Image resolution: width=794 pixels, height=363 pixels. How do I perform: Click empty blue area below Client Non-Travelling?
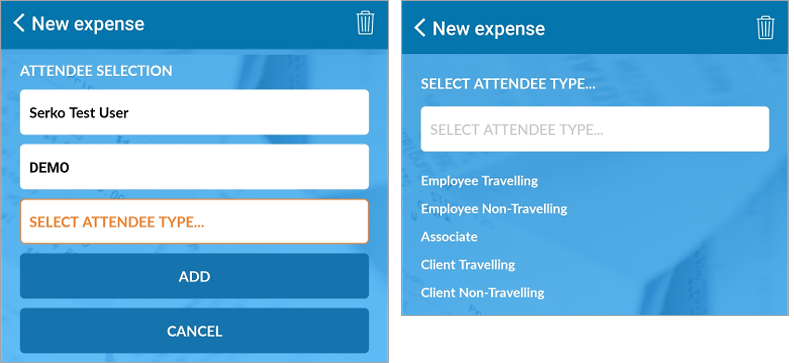tap(595, 308)
